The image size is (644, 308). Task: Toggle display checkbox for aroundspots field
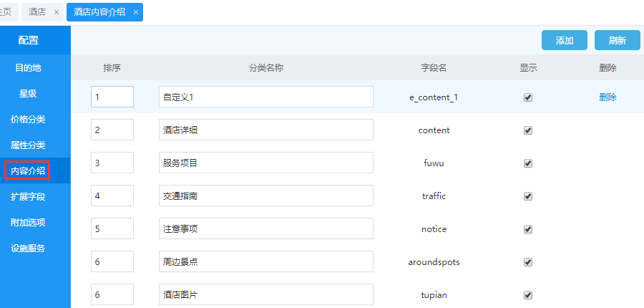tap(528, 262)
